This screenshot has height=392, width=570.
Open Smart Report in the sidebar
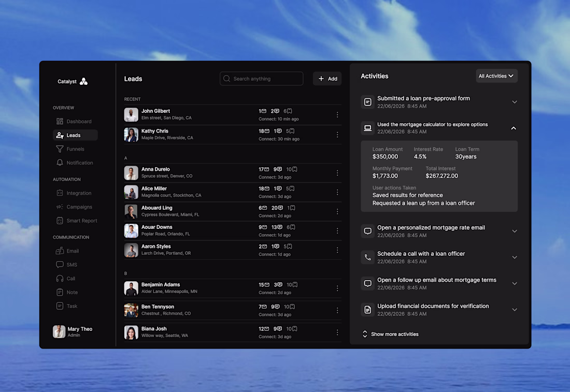point(76,221)
